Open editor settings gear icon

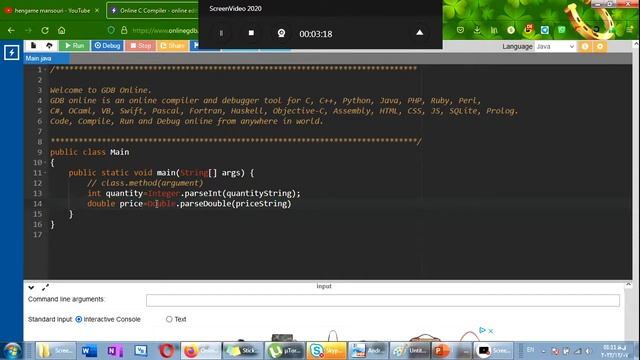pos(600,46)
